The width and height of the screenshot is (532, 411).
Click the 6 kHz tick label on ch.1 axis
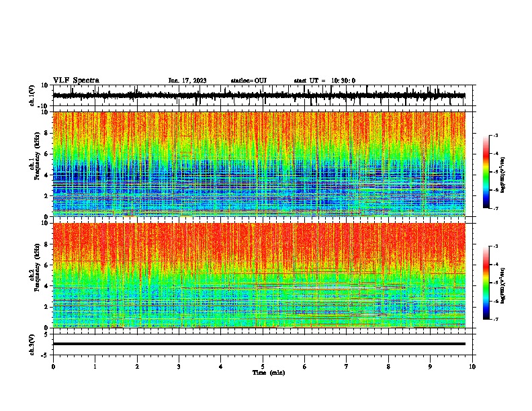(46, 154)
